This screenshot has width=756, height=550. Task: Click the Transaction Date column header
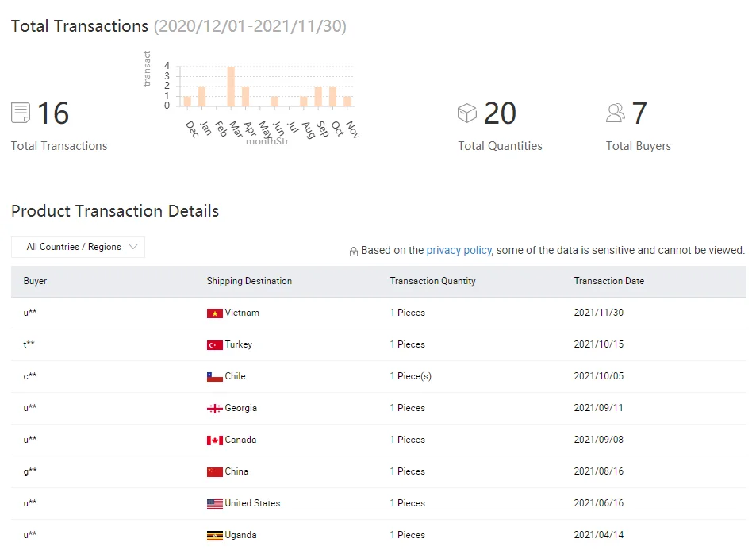click(x=608, y=281)
